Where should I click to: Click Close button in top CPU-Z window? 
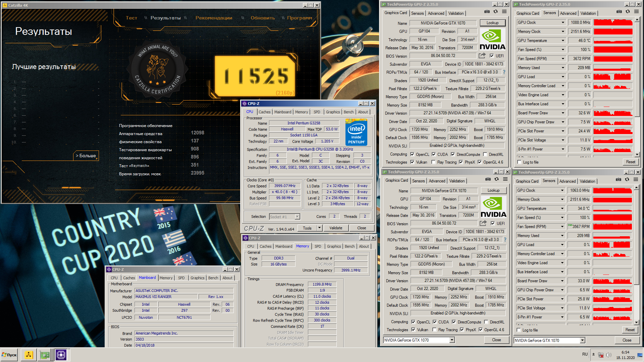(x=362, y=228)
